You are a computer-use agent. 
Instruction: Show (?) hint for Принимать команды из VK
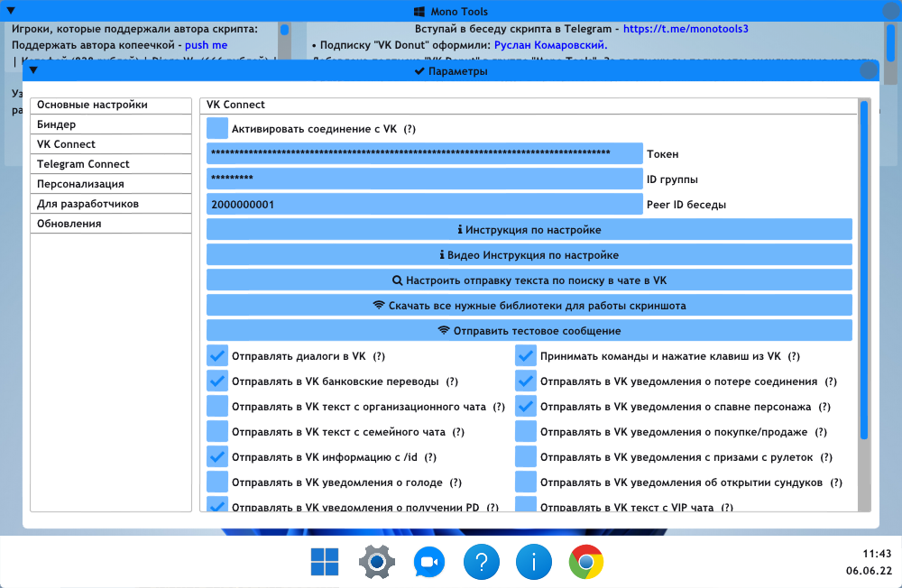[794, 356]
